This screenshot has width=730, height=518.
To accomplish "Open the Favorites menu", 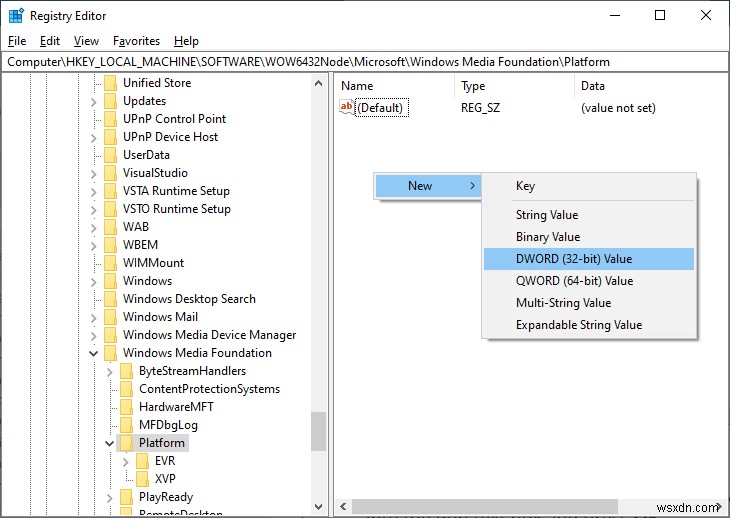I will (x=136, y=41).
